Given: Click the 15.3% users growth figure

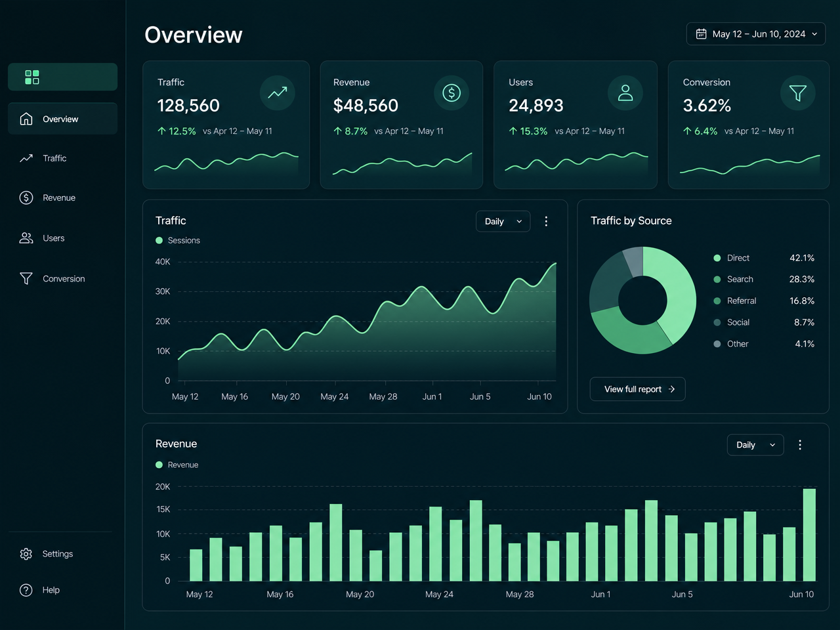Looking at the screenshot, I should (528, 131).
